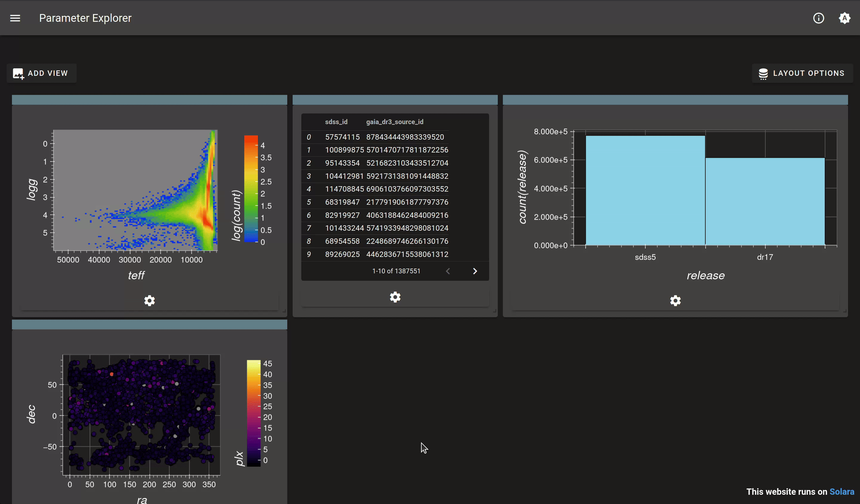This screenshot has width=860, height=504.
Task: Click the 1-10 of 1387551 pagination text
Action: (396, 271)
